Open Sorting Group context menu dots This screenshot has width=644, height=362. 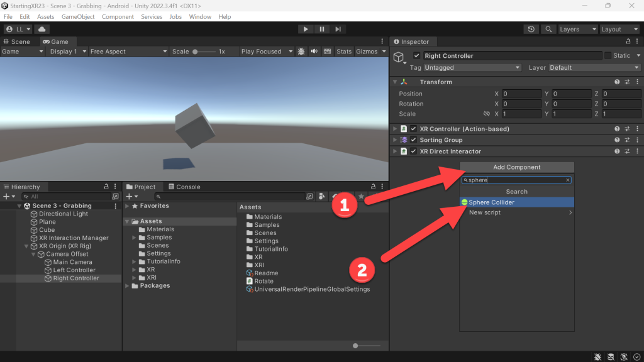(638, 140)
